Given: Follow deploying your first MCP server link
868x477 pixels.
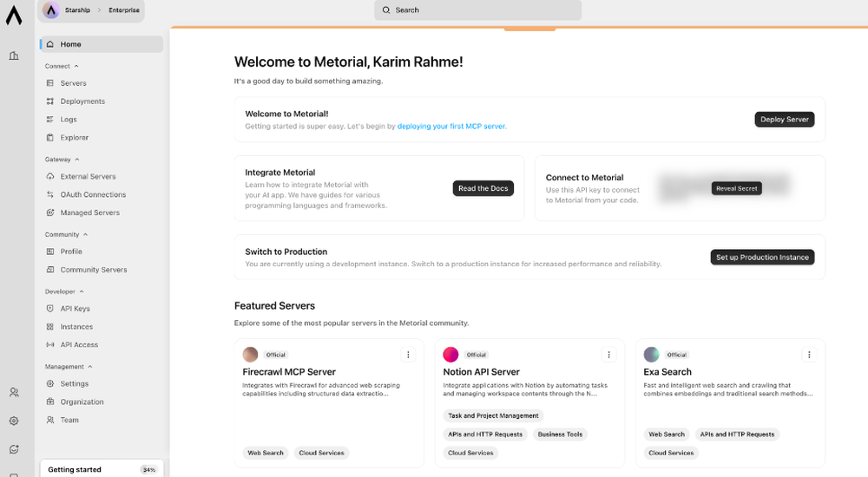Looking at the screenshot, I should coord(451,126).
